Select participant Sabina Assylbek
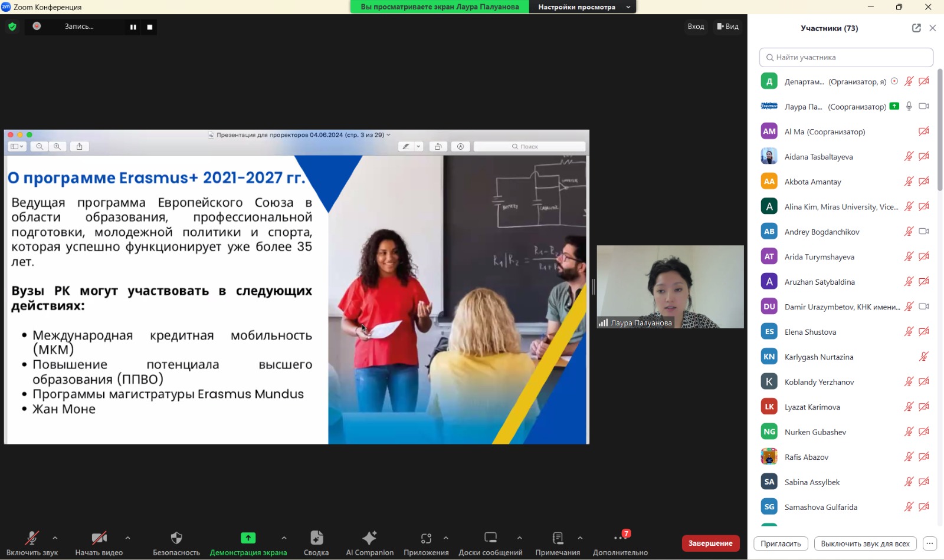This screenshot has height=560, width=944. point(845,482)
